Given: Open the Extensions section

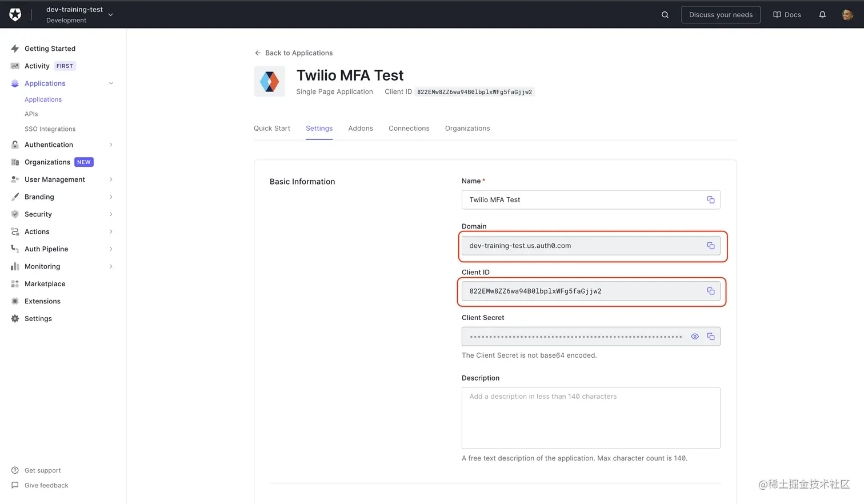Looking at the screenshot, I should [x=42, y=301].
